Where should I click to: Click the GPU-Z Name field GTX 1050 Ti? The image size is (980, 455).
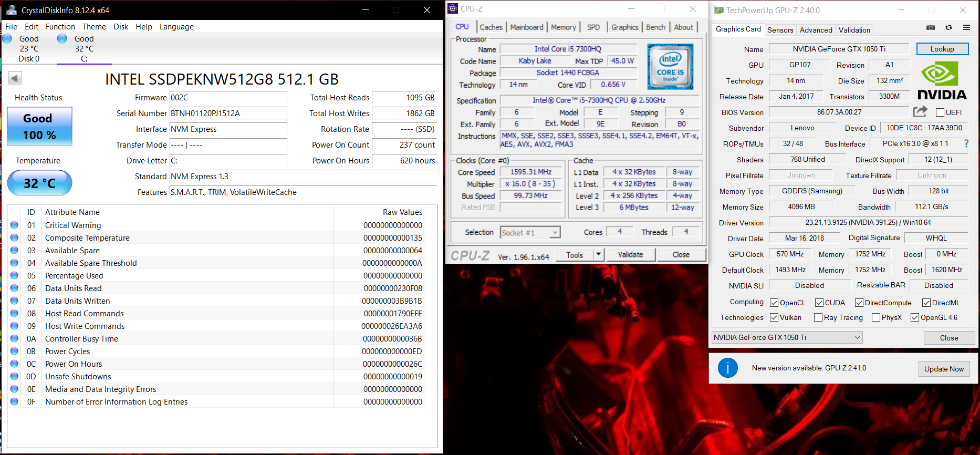click(839, 49)
